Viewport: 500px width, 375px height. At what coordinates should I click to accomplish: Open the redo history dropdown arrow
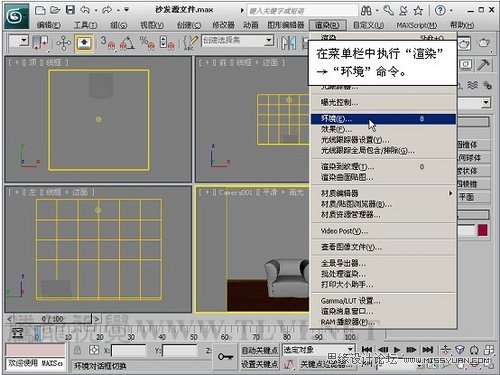[x=117, y=10]
